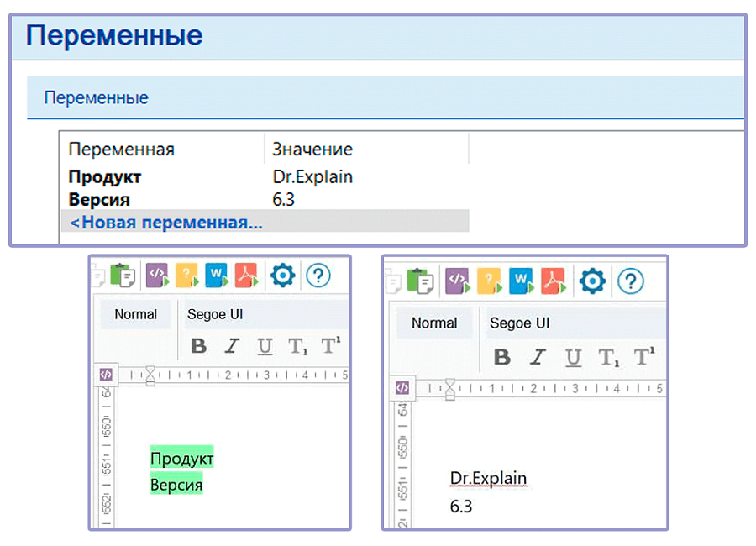Click the '<Новая переменная...' link
This screenshot has height=546, width=756.
click(x=166, y=223)
